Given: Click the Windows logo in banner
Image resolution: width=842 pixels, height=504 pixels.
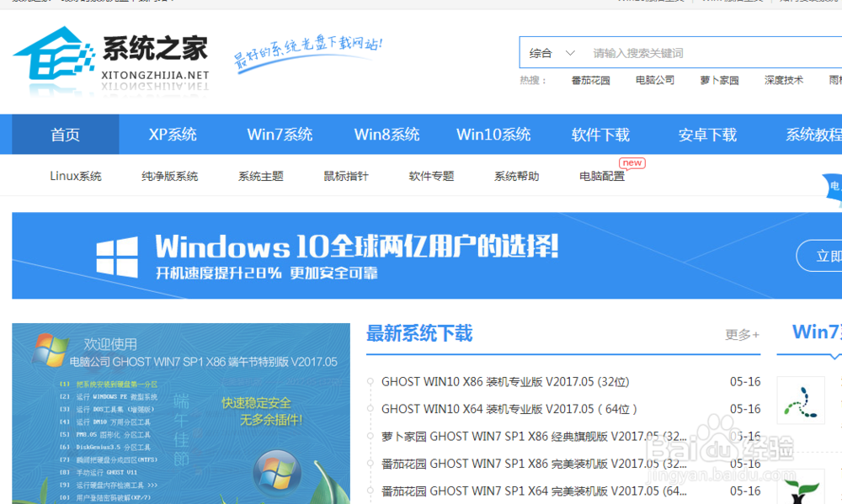Looking at the screenshot, I should tap(117, 257).
